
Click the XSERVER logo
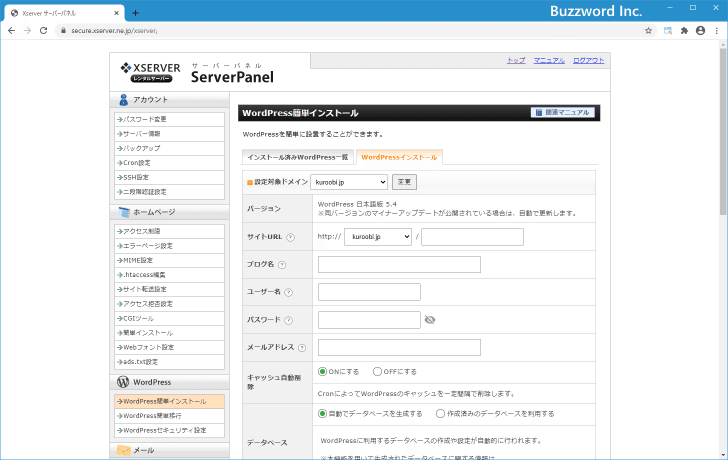click(x=150, y=72)
